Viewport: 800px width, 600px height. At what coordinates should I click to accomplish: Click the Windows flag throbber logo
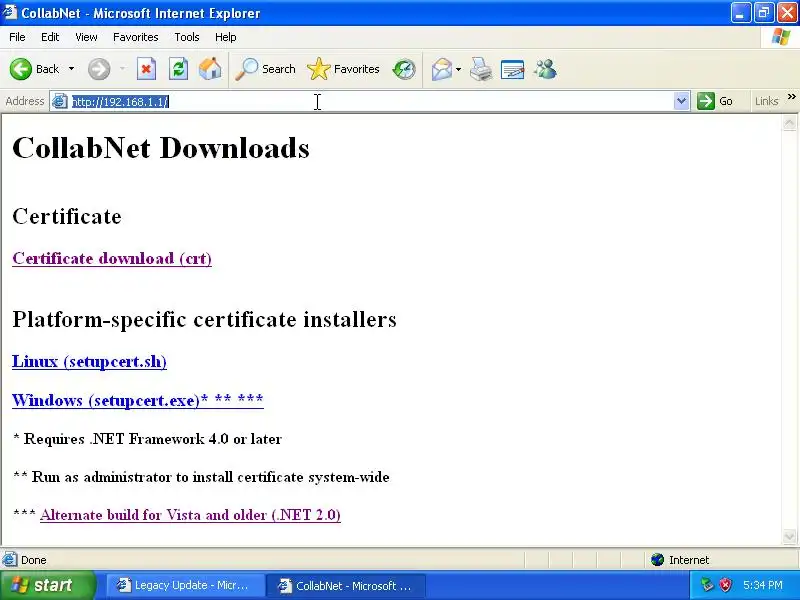781,37
